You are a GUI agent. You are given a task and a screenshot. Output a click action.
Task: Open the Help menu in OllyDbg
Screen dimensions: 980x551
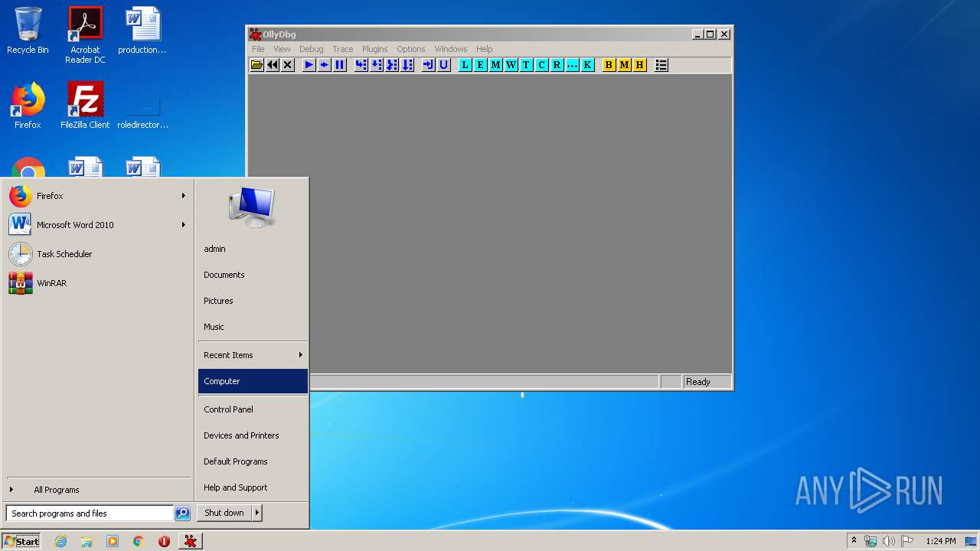click(x=485, y=49)
